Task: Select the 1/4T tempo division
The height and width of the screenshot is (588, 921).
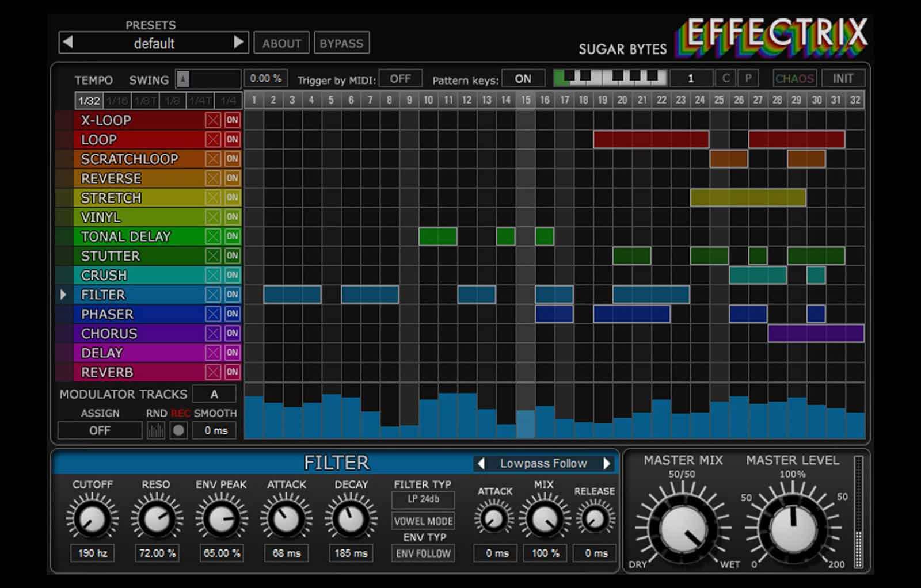Action: (200, 101)
